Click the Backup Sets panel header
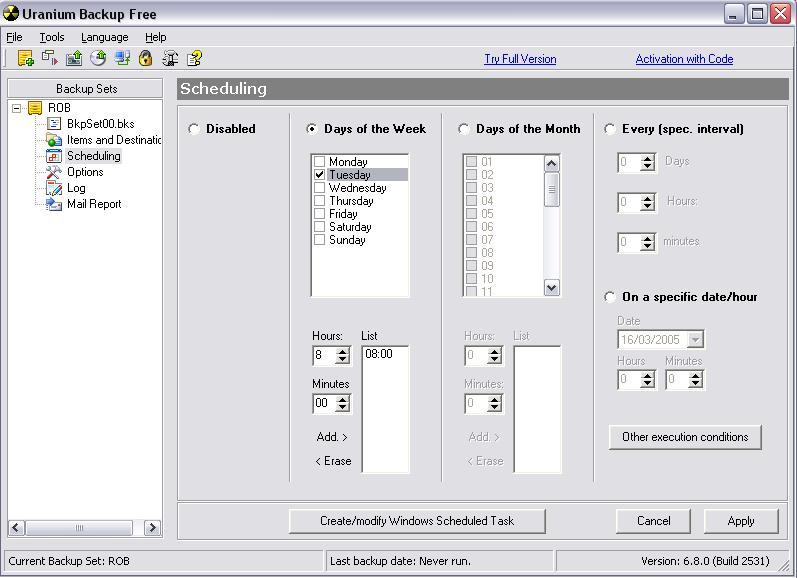This screenshot has height=578, width=797. pyautogui.click(x=86, y=89)
